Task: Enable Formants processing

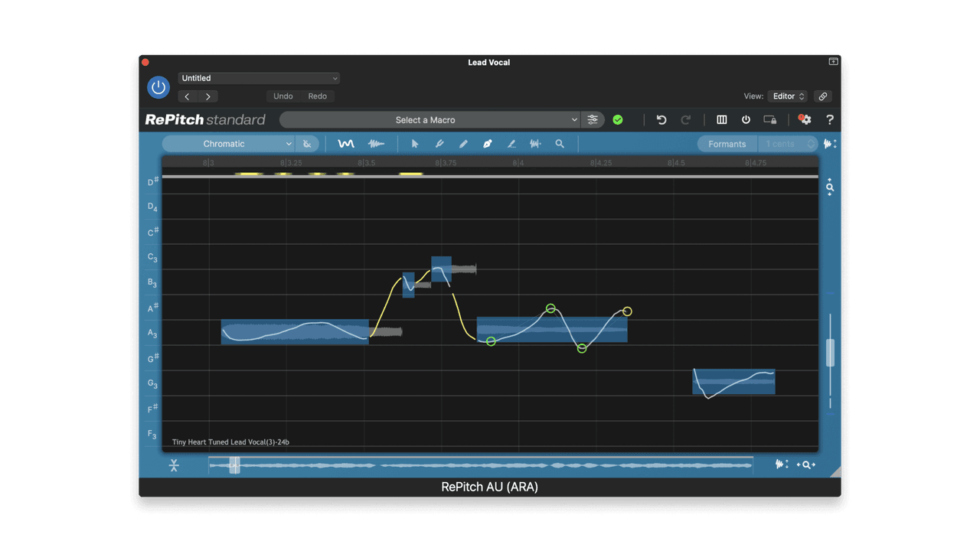Action: [726, 143]
